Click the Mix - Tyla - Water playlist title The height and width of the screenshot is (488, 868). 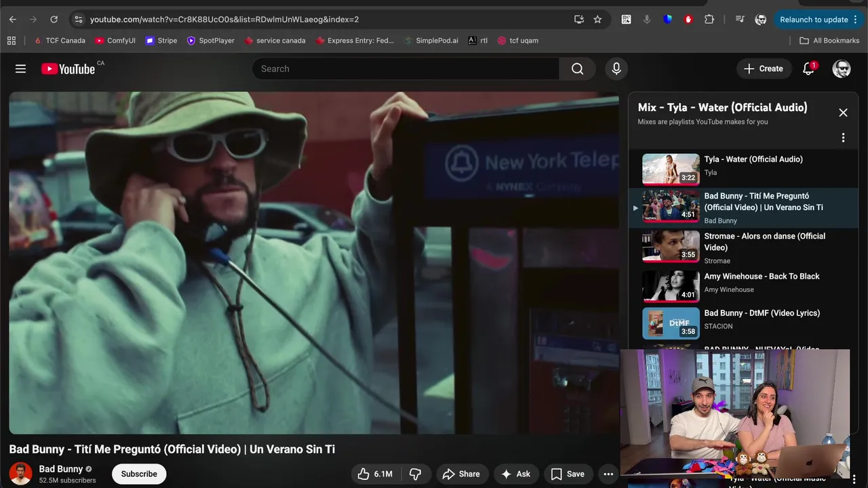pos(722,107)
